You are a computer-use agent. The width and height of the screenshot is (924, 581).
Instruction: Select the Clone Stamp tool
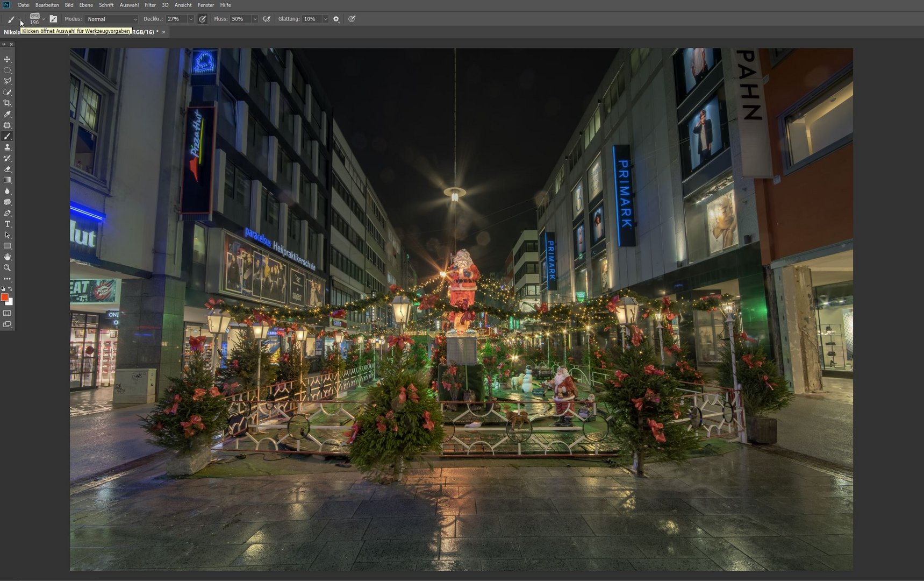click(x=7, y=147)
